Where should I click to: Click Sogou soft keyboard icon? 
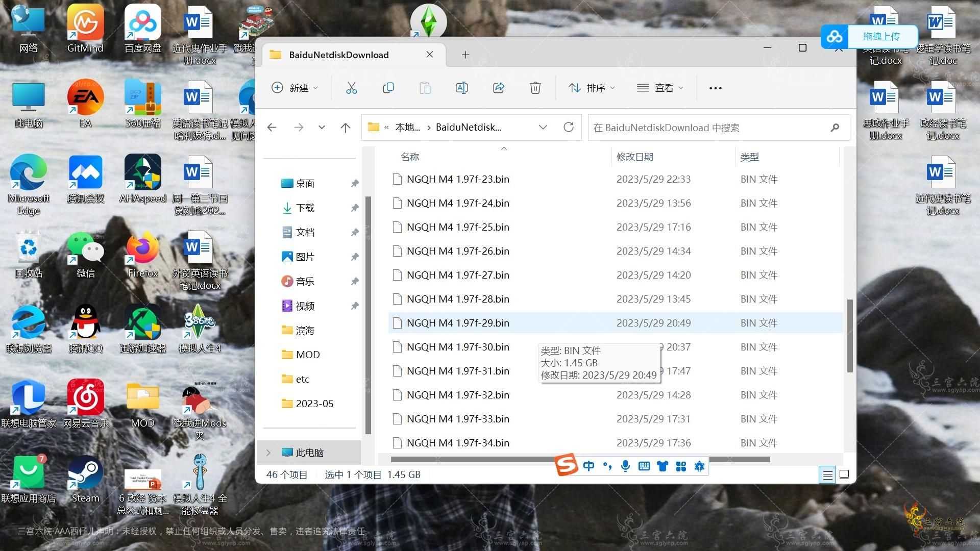coord(644,466)
